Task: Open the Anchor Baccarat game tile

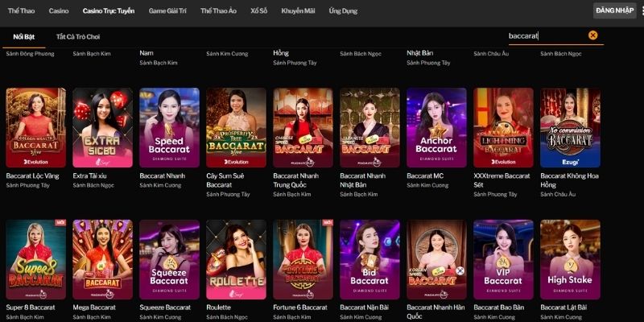Action: point(436,127)
